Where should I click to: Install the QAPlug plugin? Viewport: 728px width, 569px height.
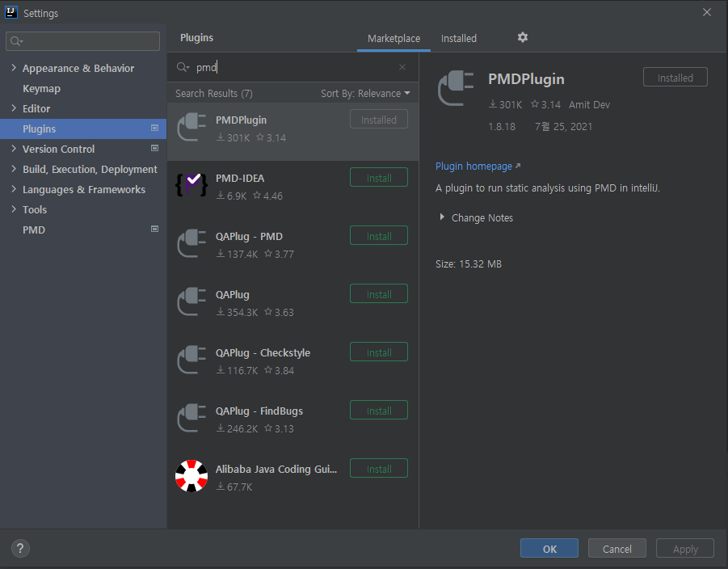pos(379,294)
